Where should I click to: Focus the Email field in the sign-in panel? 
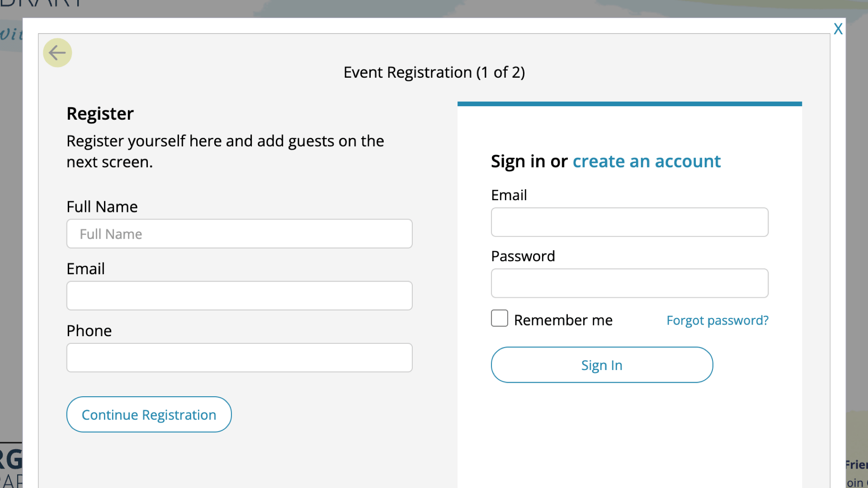click(629, 222)
